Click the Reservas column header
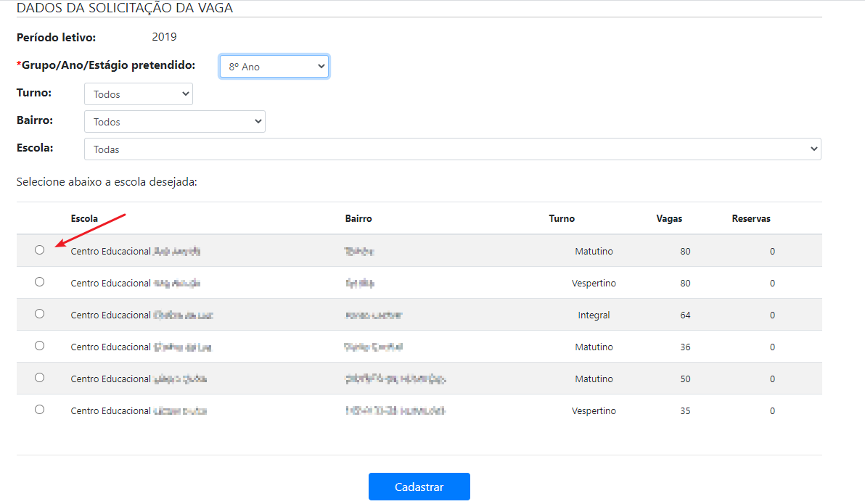 [x=751, y=218]
